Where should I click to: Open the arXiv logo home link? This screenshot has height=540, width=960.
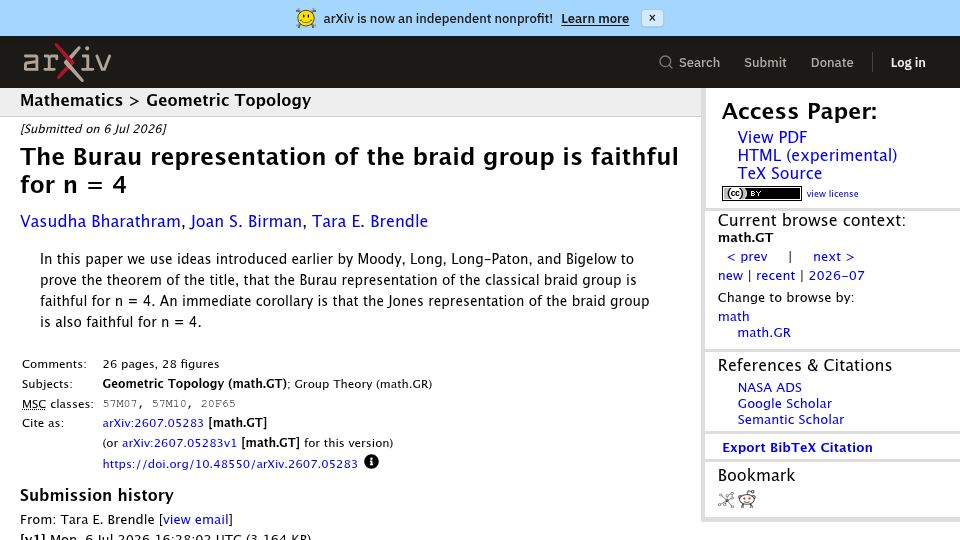tap(67, 62)
